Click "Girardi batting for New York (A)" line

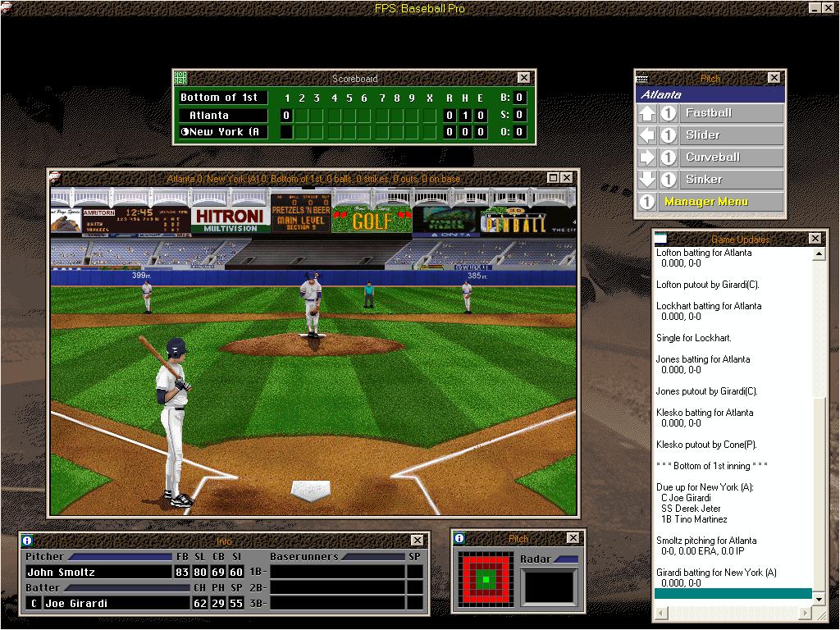[716, 573]
